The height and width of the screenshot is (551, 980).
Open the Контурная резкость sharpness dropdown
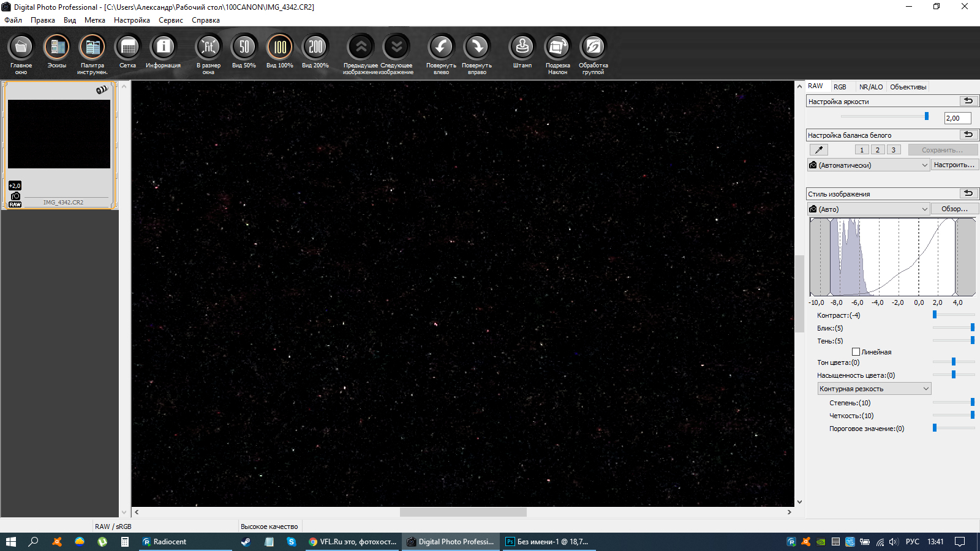pyautogui.click(x=874, y=389)
